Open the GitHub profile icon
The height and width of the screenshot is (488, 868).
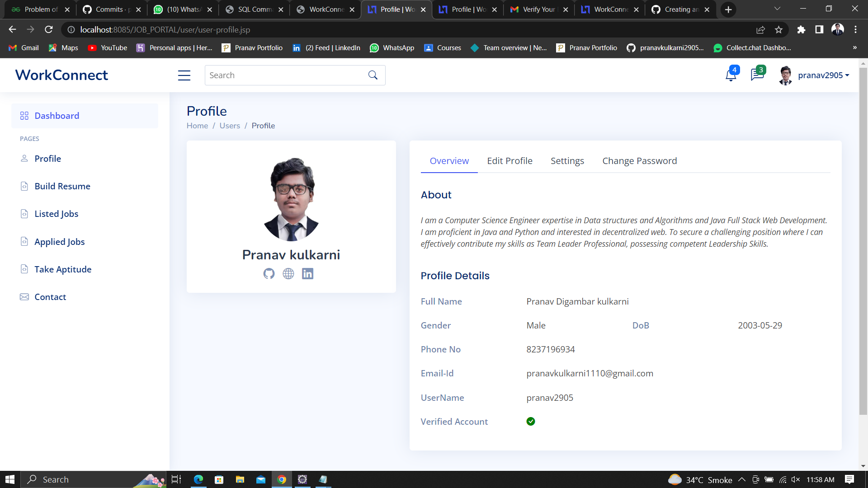[x=269, y=274]
